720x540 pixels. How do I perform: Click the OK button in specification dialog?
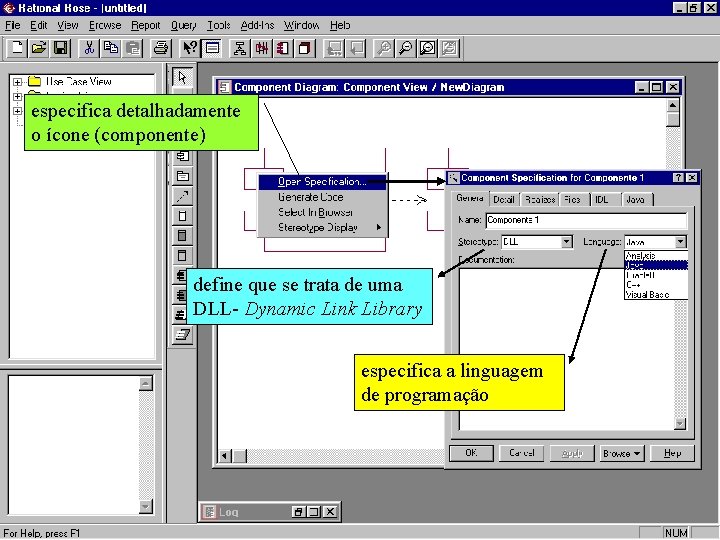tap(471, 453)
